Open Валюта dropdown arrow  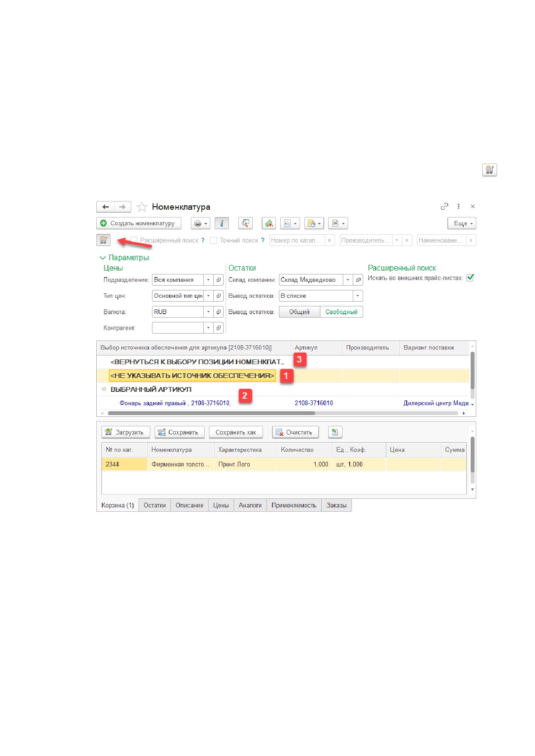click(208, 312)
